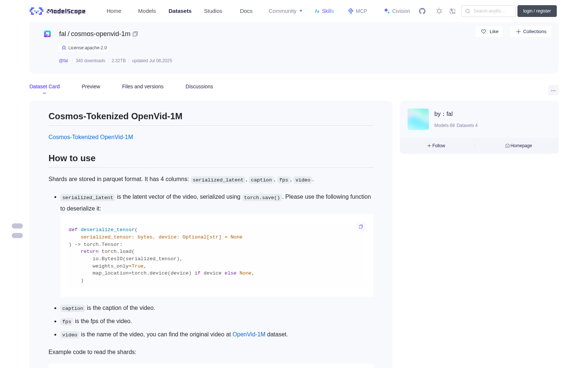Follow the fal organization
This screenshot has width=588, height=368.
pyautogui.click(x=436, y=146)
